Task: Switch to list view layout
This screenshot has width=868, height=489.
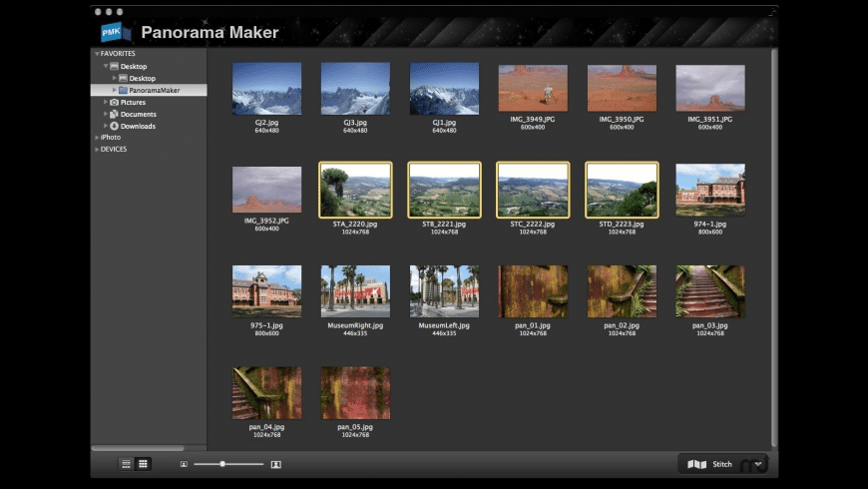Action: [x=126, y=464]
